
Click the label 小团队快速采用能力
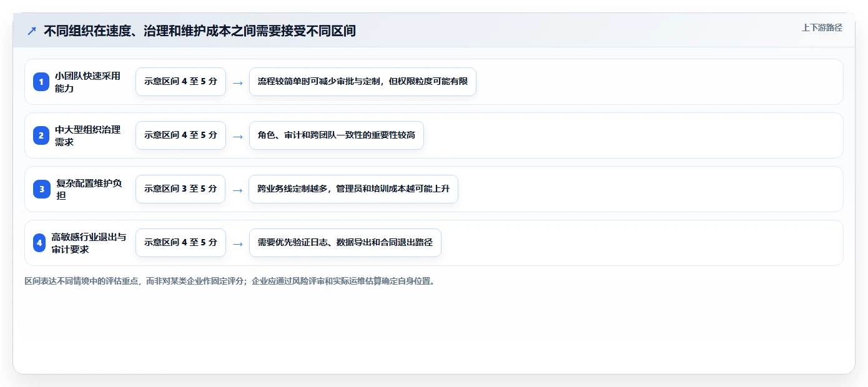point(87,82)
